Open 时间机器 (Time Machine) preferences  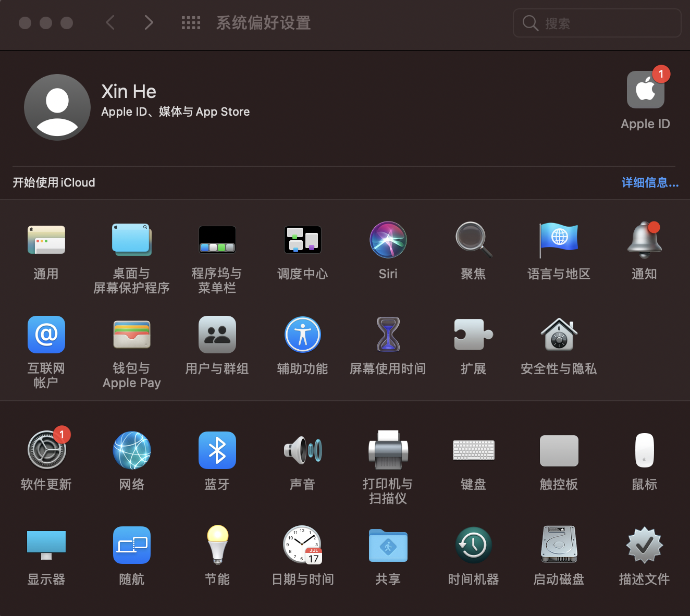coord(474,545)
